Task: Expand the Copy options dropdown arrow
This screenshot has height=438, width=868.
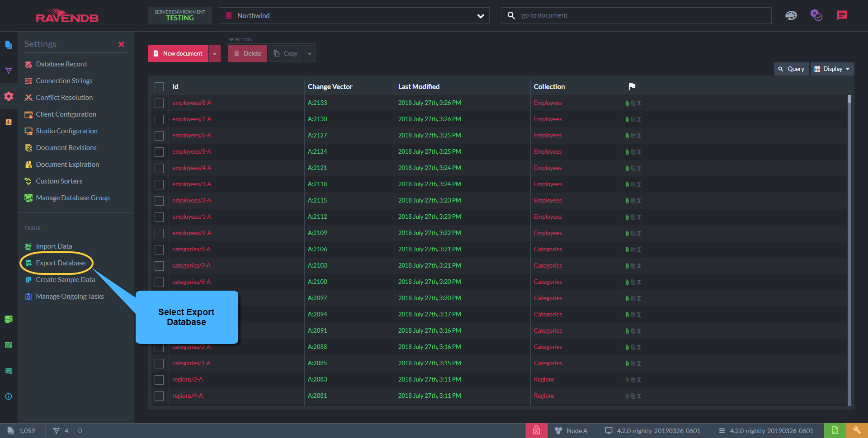Action: (x=310, y=53)
